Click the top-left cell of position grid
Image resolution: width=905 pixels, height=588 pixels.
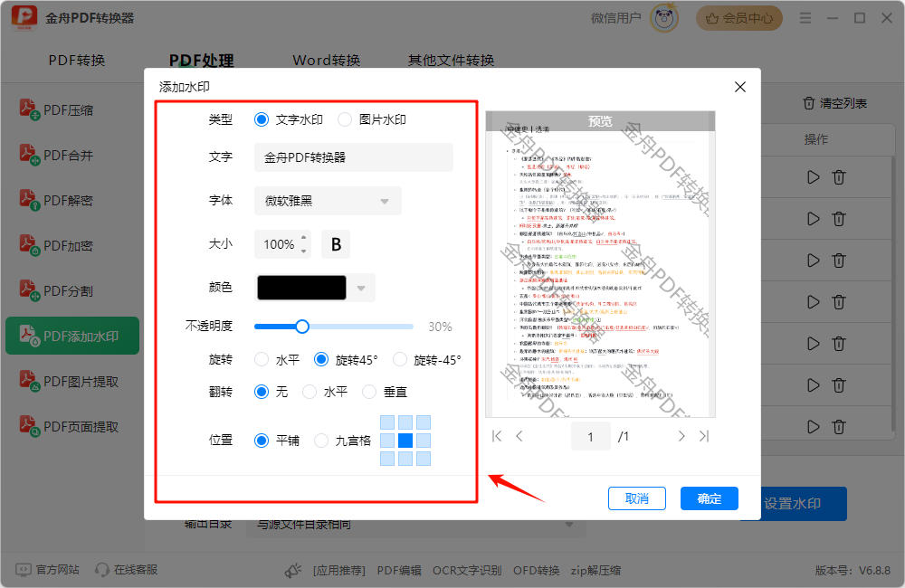click(387, 422)
